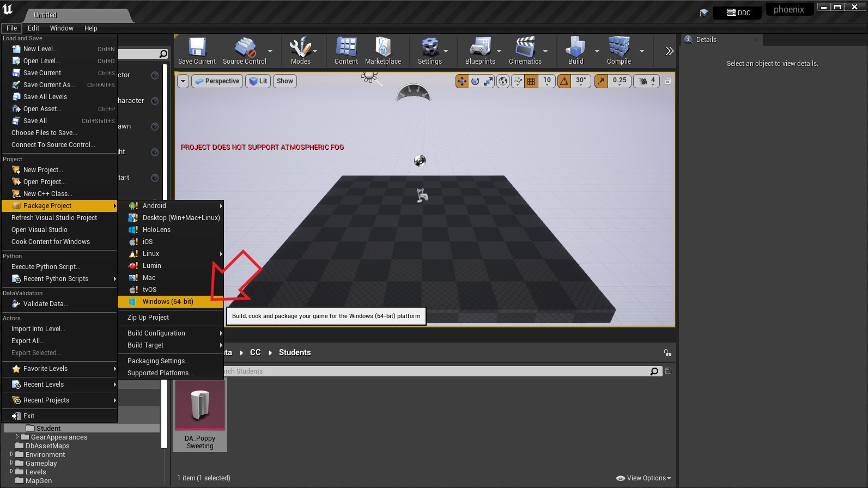Open Supported Platforms...
Screen dimensions: 868x488
(x=171, y=373)
